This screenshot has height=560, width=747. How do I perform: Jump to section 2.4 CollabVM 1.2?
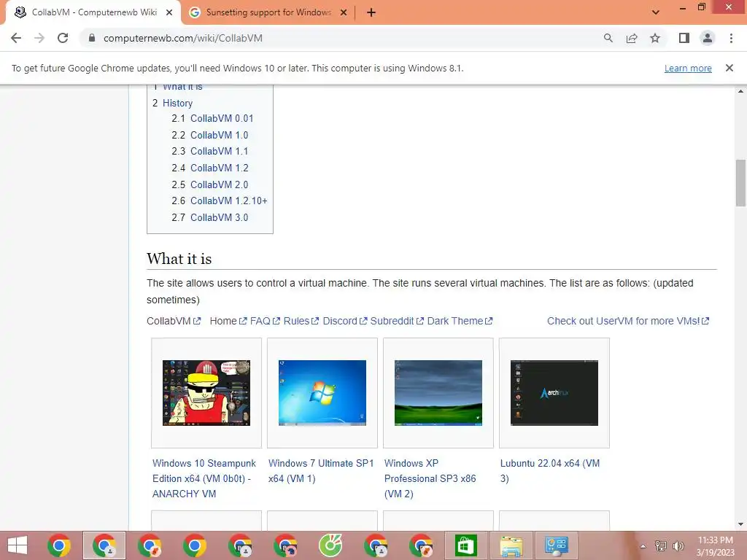tap(219, 168)
